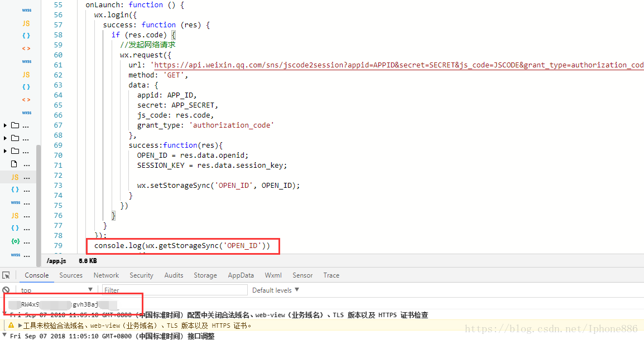This screenshot has height=340, width=644.
Task: Open the Security tab
Action: 141,275
